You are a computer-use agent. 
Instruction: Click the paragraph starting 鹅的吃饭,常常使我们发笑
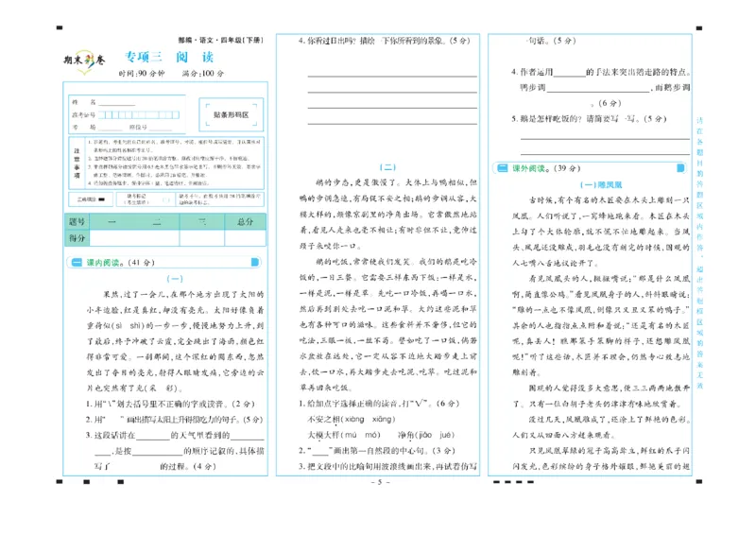point(388,324)
